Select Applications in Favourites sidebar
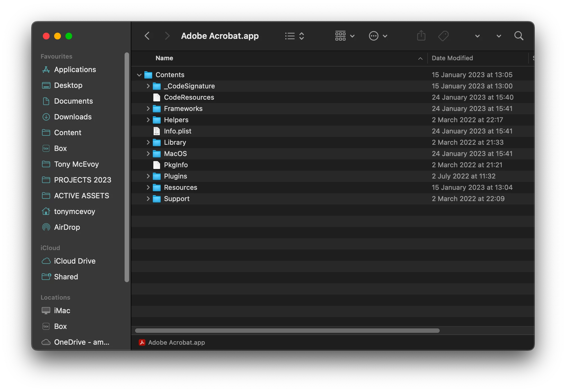 75,69
